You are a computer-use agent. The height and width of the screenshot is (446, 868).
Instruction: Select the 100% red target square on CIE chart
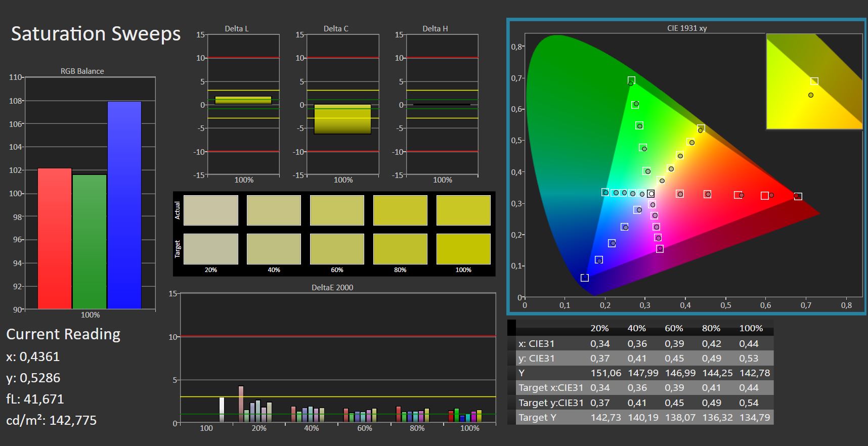(x=798, y=196)
